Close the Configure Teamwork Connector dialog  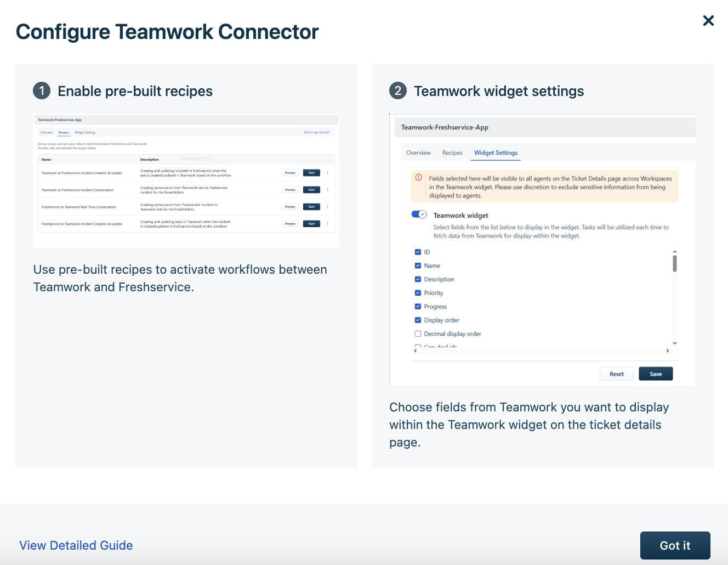click(708, 21)
